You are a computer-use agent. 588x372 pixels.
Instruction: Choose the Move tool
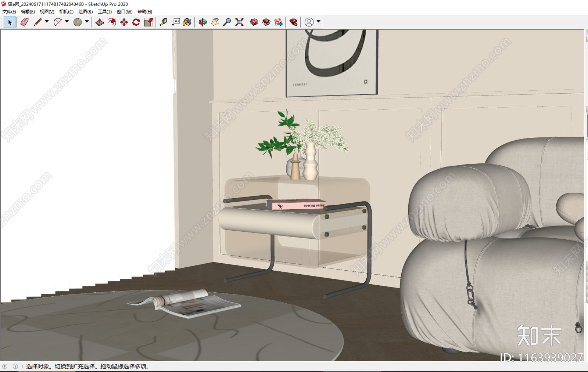coord(124,22)
